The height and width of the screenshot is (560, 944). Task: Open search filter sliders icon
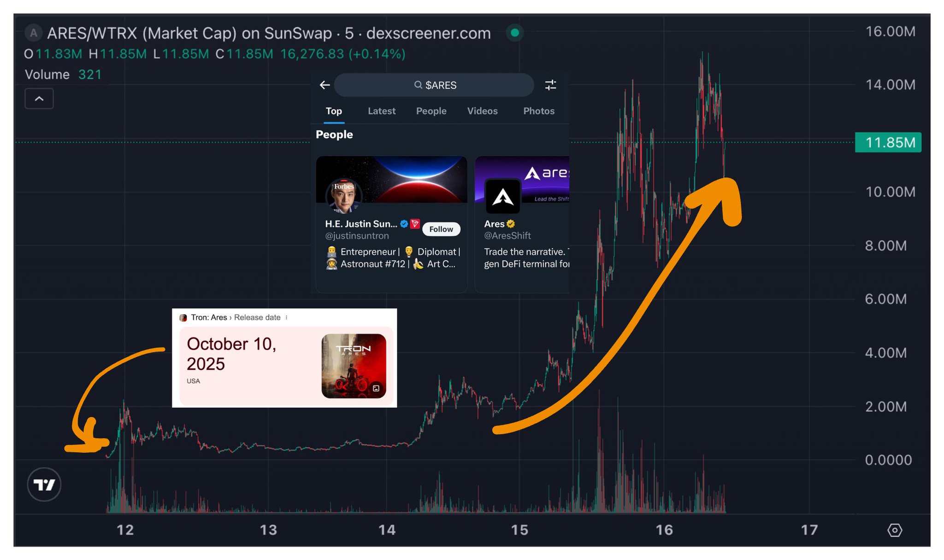tap(550, 85)
